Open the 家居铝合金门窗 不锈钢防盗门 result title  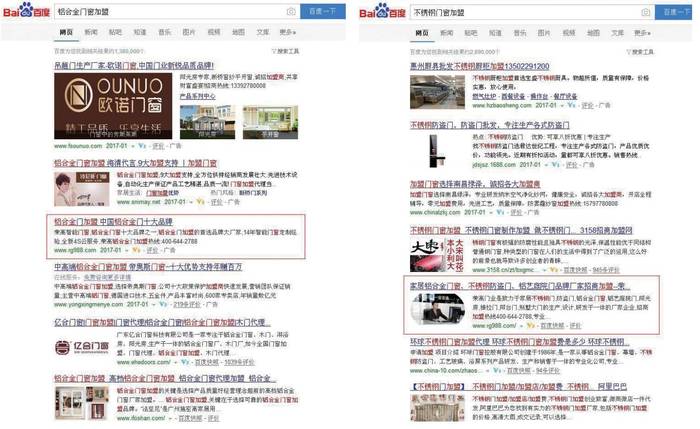pos(520,286)
